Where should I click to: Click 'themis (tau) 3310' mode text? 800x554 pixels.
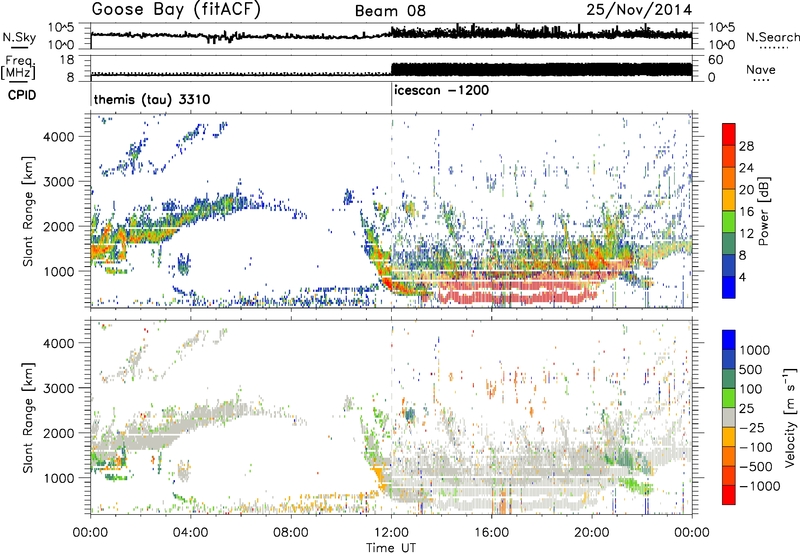[x=152, y=99]
